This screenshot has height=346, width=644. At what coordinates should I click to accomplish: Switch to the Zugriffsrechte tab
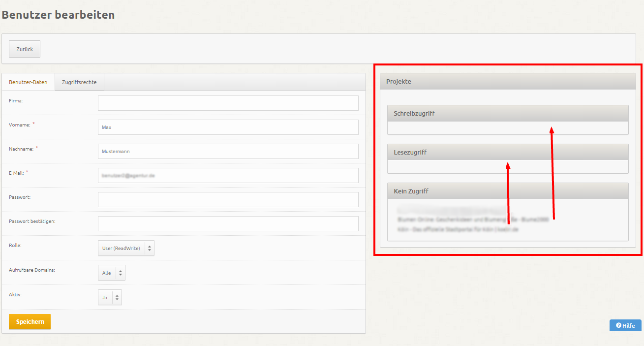[79, 82]
